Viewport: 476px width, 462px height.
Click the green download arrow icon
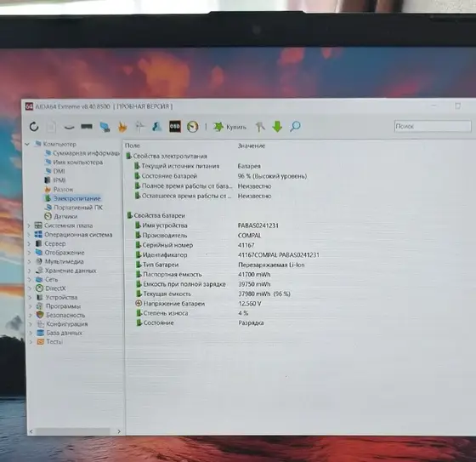(x=277, y=126)
